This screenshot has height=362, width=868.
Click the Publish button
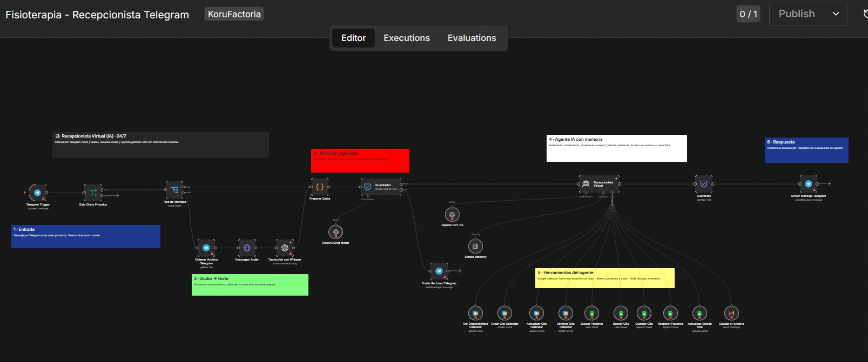coord(796,14)
